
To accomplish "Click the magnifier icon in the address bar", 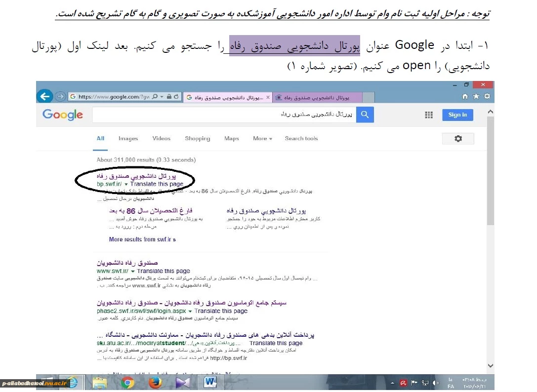I will tap(155, 97).
